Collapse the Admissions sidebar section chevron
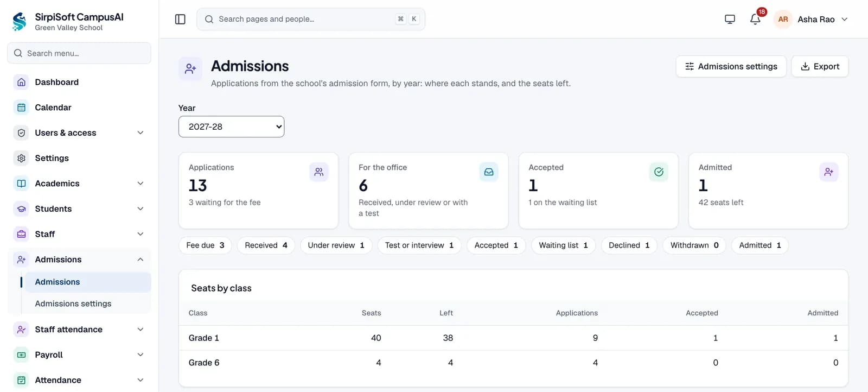The height and width of the screenshot is (392, 868). point(141,260)
